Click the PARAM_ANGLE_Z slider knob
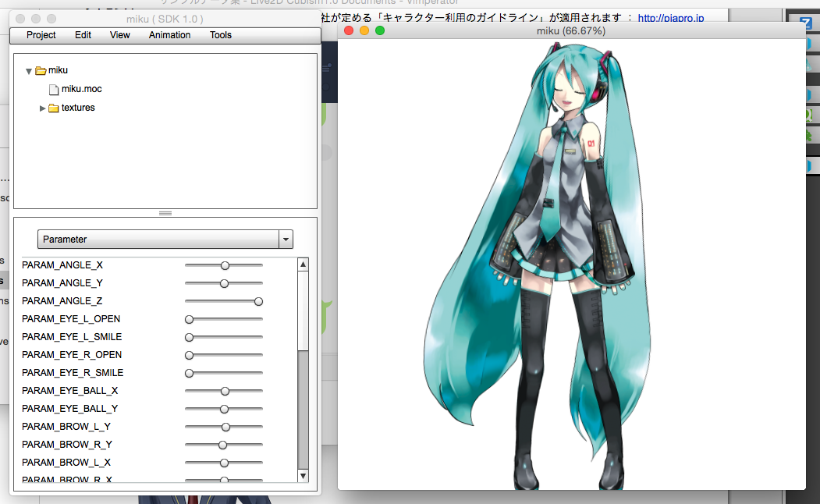820x504 pixels. click(x=258, y=302)
